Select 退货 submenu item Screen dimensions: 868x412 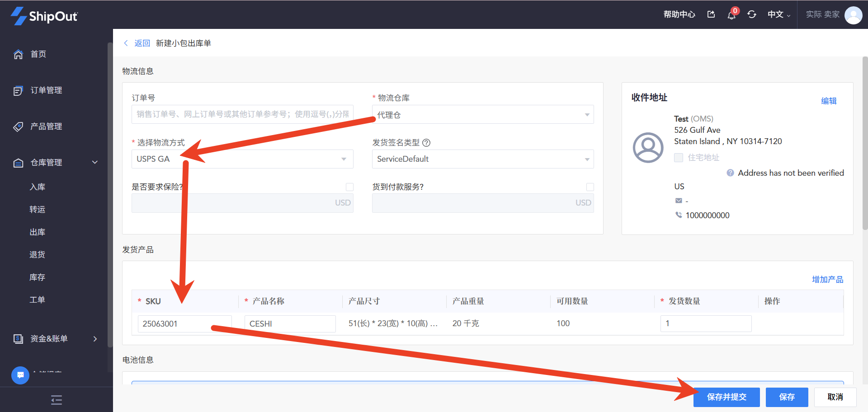coord(37,255)
